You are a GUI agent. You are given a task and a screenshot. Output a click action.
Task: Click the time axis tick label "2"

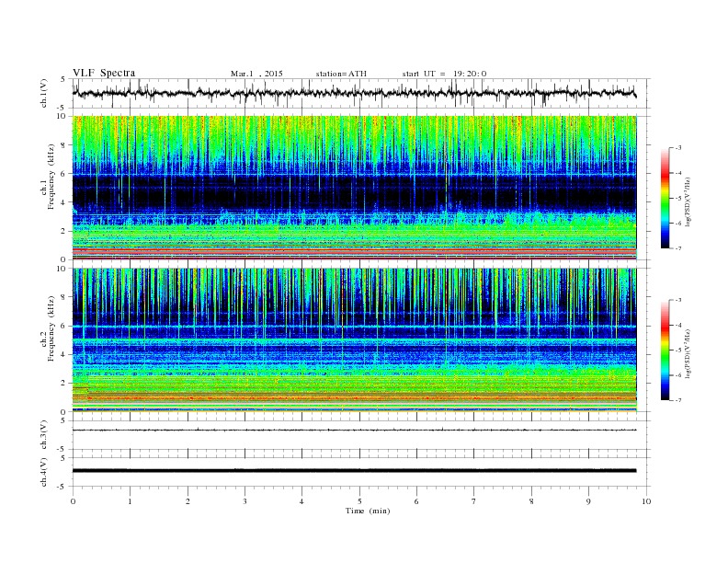[x=188, y=501]
